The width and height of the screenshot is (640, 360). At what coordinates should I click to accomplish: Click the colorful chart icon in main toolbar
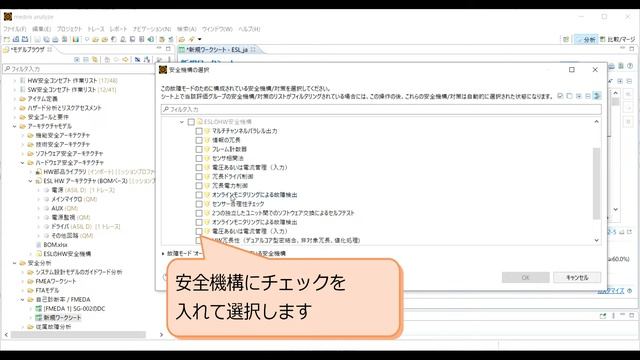pyautogui.click(x=76, y=39)
